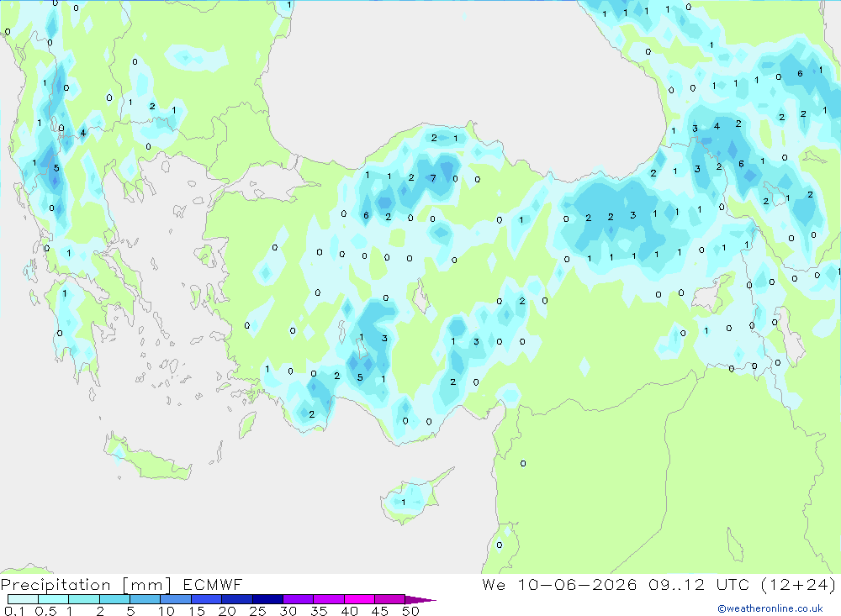Click the '50' legend scale label
841x616 pixels.
[410, 611]
